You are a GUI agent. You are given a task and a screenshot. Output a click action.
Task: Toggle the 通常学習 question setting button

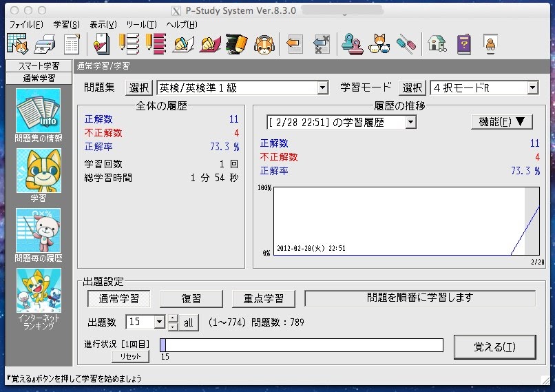[119, 299]
